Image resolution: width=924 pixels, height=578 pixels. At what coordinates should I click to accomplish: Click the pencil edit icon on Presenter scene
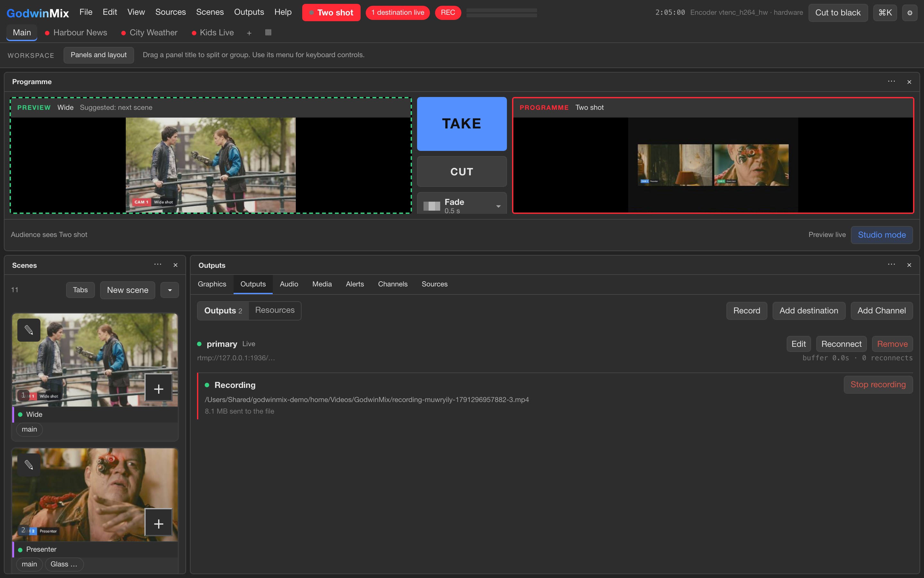coord(29,465)
